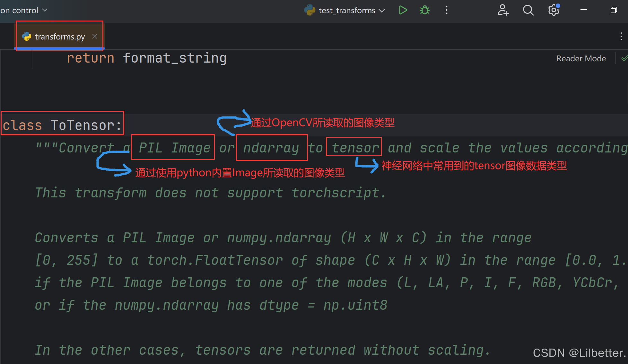Open more run actions menu

446,10
